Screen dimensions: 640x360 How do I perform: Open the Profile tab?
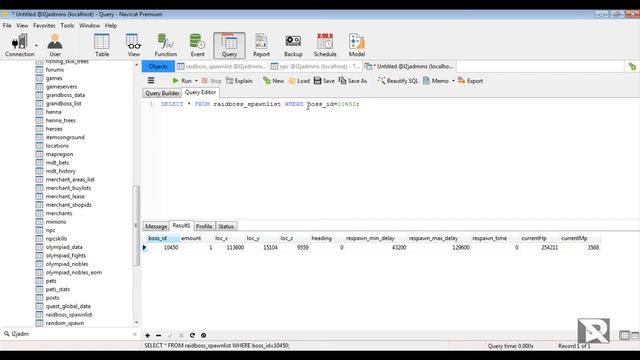tap(204, 226)
